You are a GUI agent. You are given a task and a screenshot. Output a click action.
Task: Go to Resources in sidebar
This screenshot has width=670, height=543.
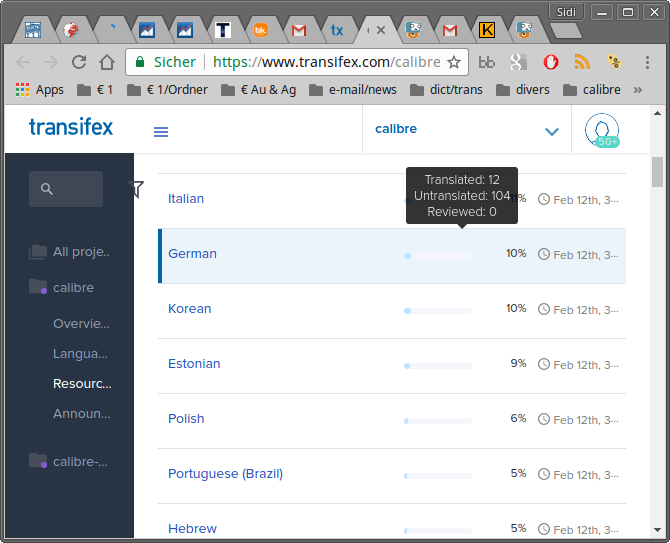[x=82, y=384]
